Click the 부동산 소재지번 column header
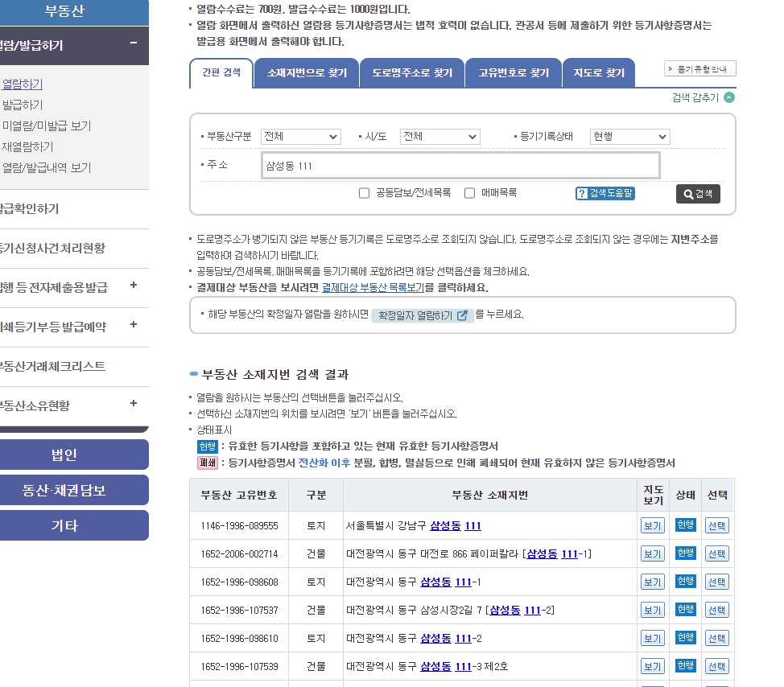The width and height of the screenshot is (784, 687). click(x=490, y=496)
